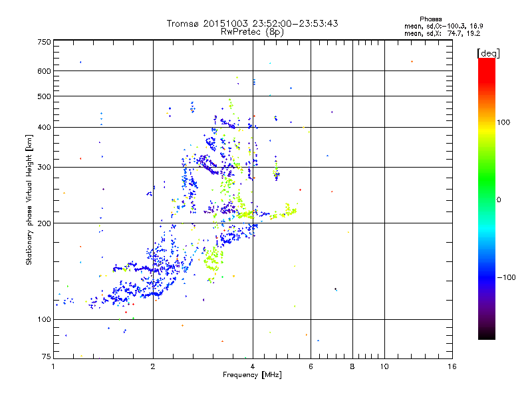
Task: Click the 'RwPretec (8p)' subtitle
Action: (252, 32)
